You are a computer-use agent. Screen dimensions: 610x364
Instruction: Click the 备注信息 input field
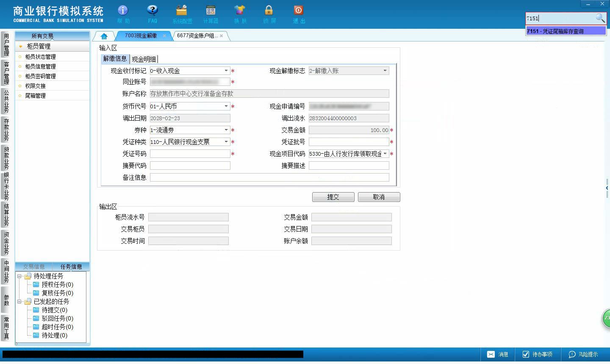269,177
